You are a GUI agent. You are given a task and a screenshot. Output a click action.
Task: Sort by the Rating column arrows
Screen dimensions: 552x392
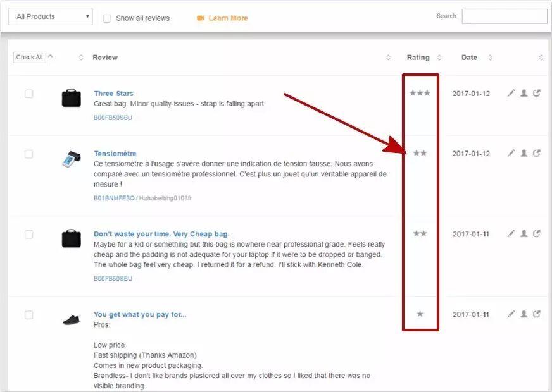[x=439, y=58]
